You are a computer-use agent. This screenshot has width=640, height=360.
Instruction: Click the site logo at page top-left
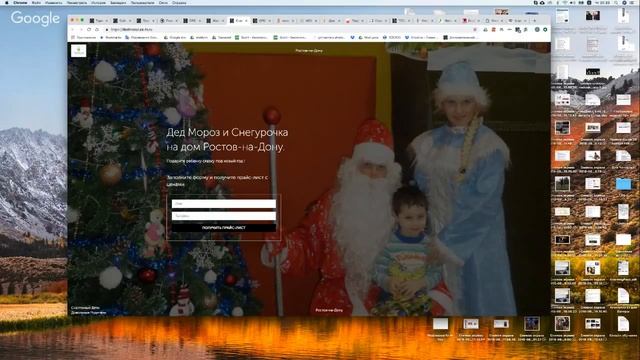tap(78, 51)
